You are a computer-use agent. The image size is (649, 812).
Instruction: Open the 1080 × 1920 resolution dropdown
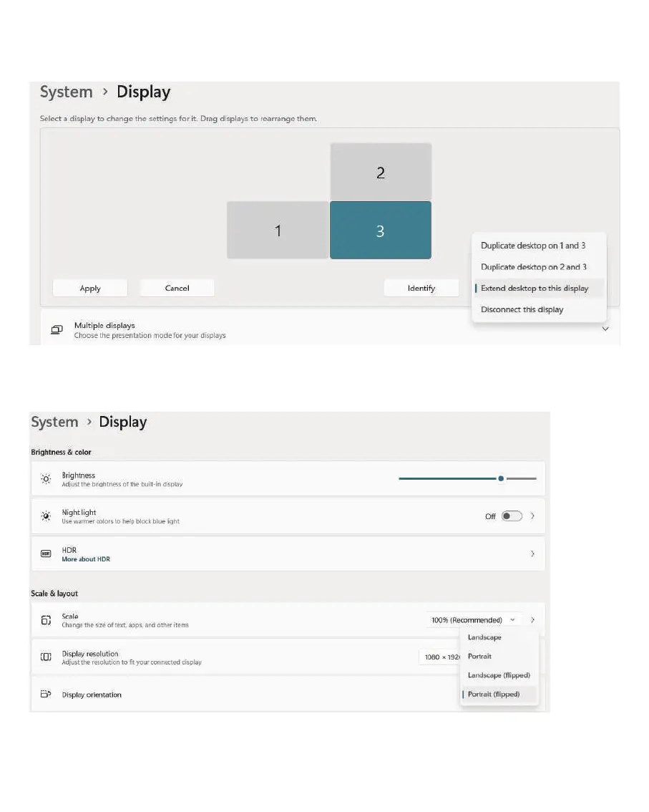click(x=439, y=657)
